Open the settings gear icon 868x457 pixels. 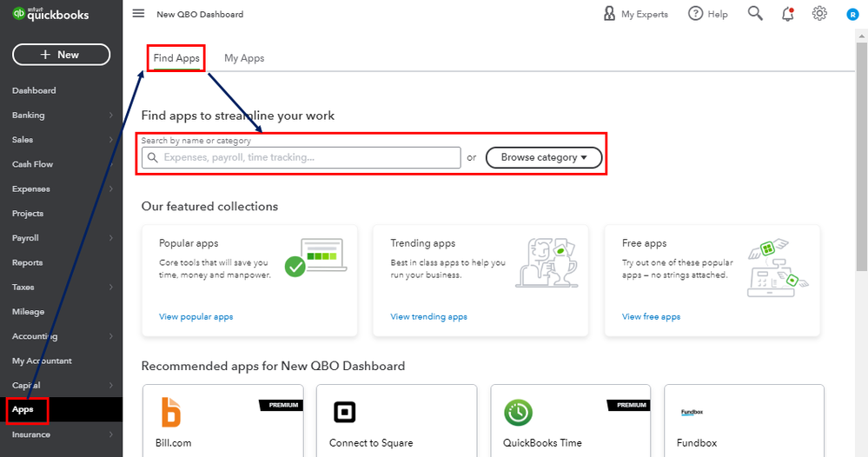tap(819, 14)
